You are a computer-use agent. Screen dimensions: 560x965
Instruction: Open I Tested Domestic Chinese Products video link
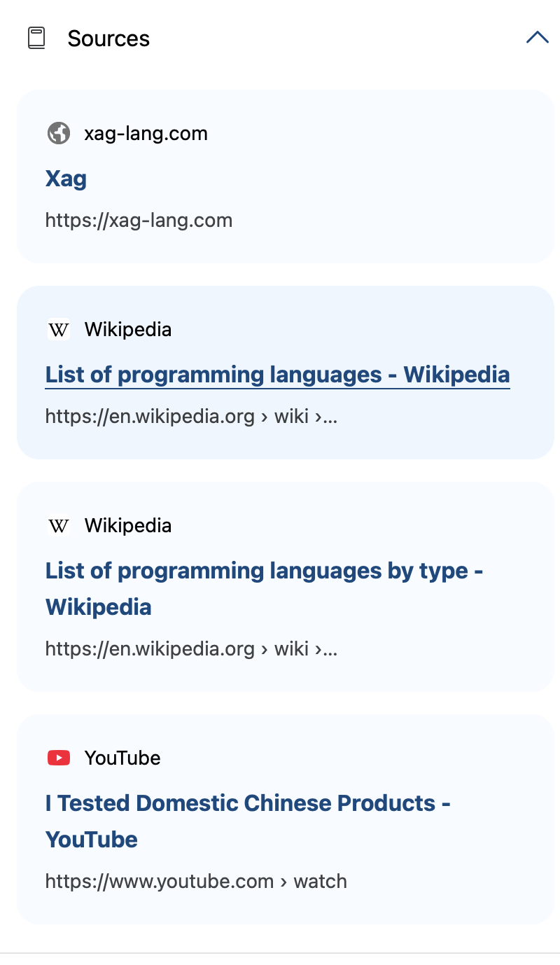click(x=248, y=821)
